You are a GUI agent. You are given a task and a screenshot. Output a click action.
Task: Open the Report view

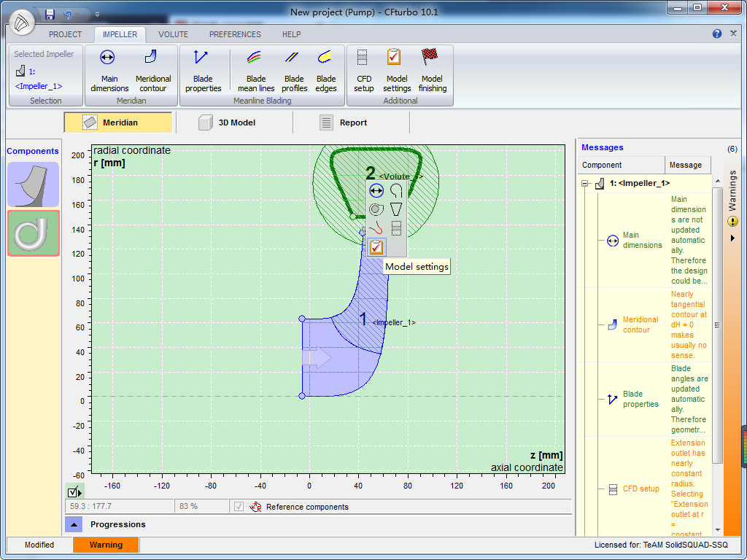coord(352,122)
